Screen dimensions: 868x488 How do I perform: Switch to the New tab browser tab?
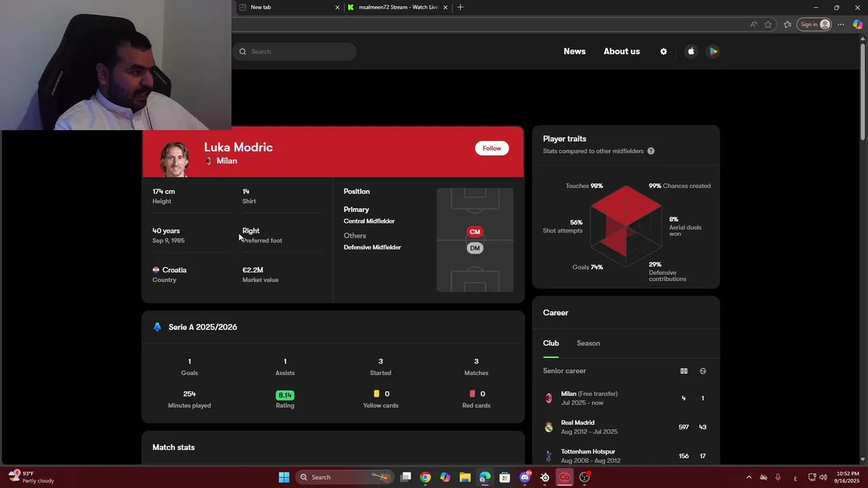click(288, 7)
